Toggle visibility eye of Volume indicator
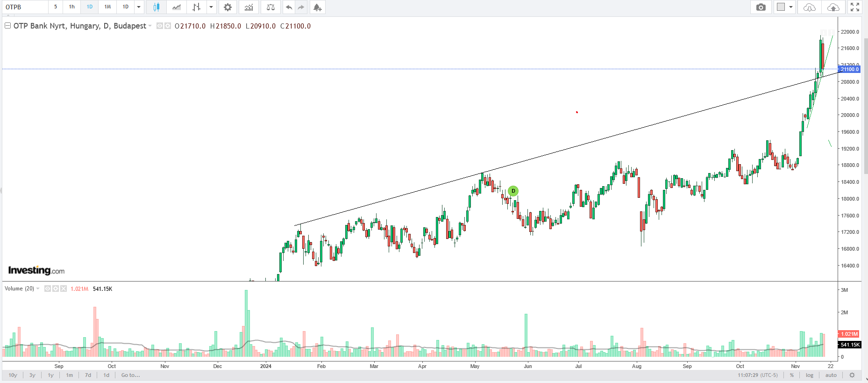 48,289
